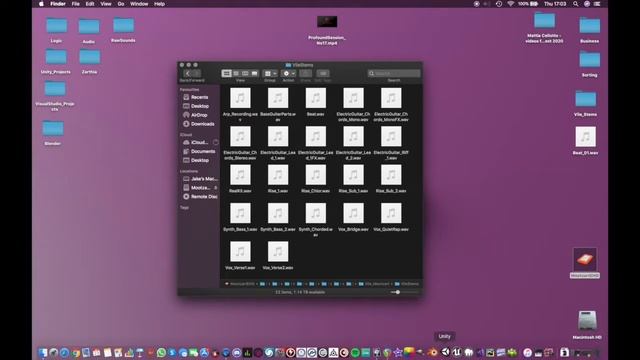Open the Go menu
Image resolution: width=640 pixels, height=360 pixels.
[121, 4]
